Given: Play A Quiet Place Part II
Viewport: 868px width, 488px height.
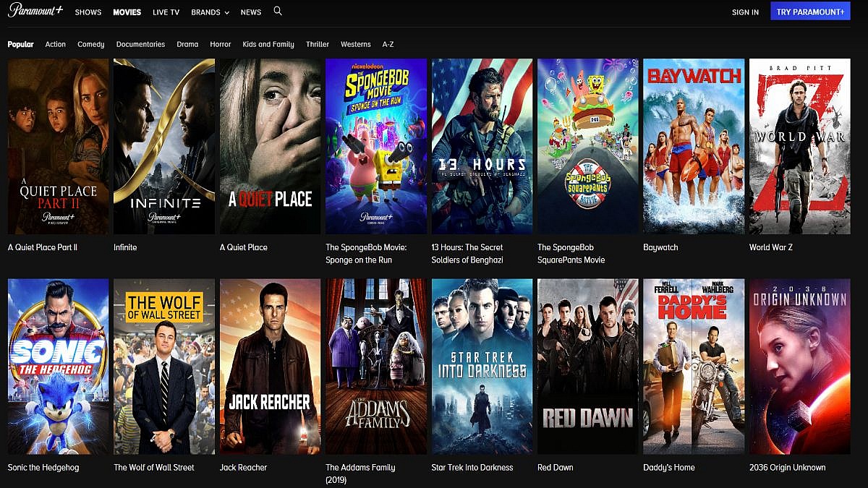Looking at the screenshot, I should (x=58, y=146).
